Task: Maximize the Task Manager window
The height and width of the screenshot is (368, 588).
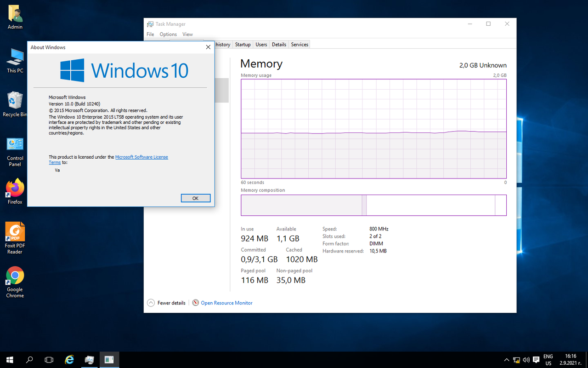Action: point(488,24)
